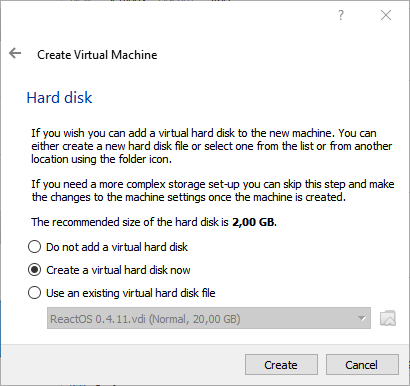
Task: Click the Create button
Action: pyautogui.click(x=281, y=365)
